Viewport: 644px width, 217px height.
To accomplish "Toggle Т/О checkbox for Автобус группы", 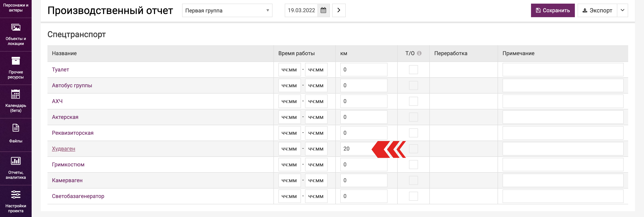I will (x=413, y=85).
